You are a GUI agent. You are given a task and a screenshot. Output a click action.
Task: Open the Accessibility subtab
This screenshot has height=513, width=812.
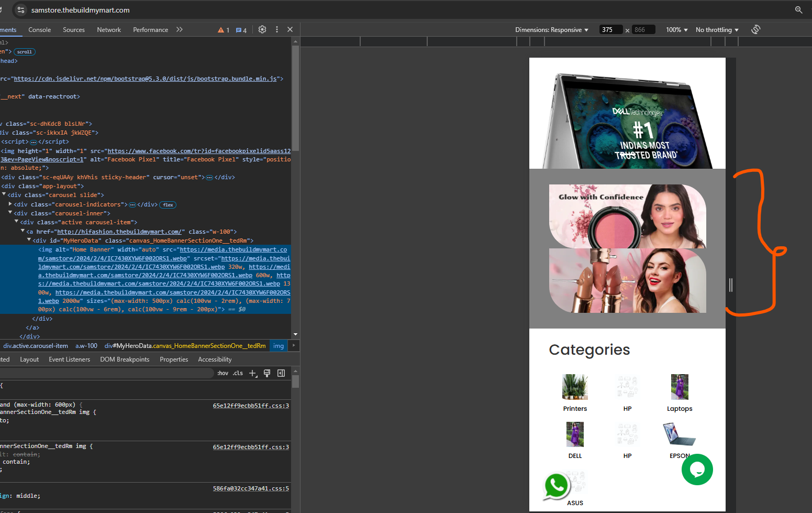tap(215, 359)
